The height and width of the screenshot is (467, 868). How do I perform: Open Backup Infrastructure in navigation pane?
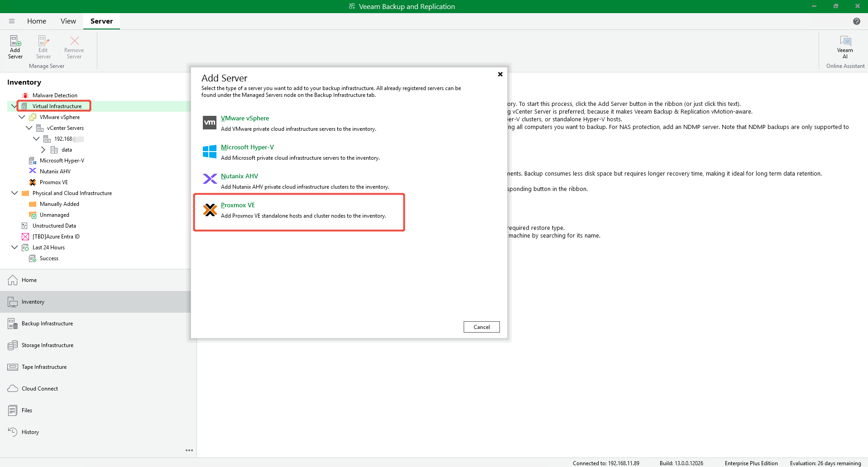tap(95, 324)
